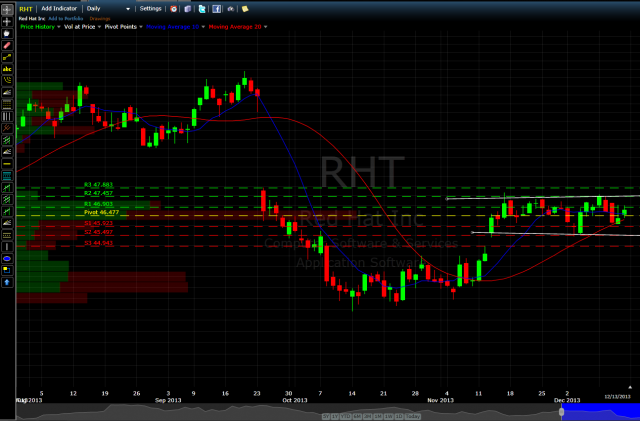Set the range to 3M

click(368, 417)
